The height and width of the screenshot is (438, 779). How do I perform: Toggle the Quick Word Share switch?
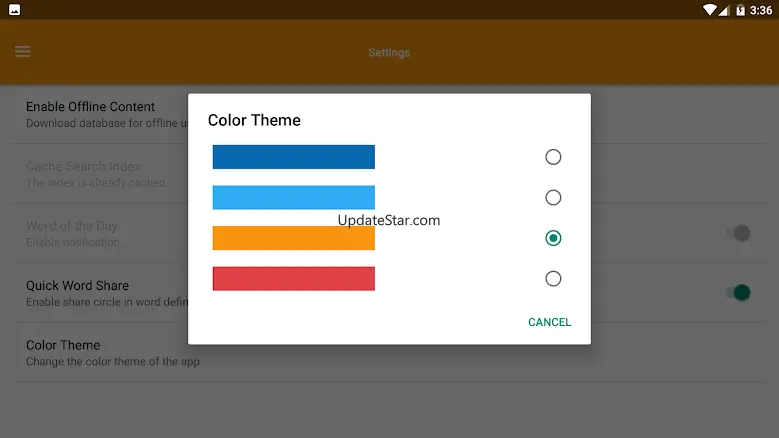pos(739,293)
